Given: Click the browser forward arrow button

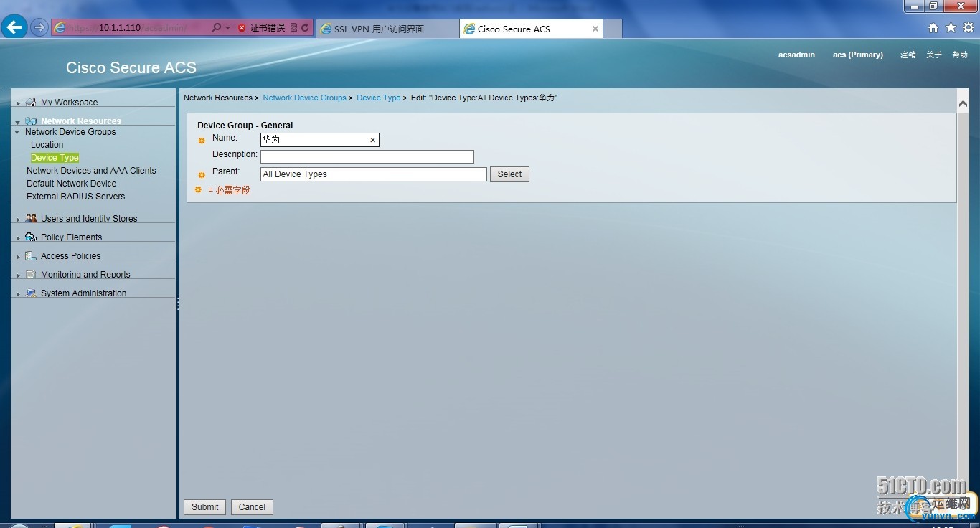Looking at the screenshot, I should tap(39, 28).
